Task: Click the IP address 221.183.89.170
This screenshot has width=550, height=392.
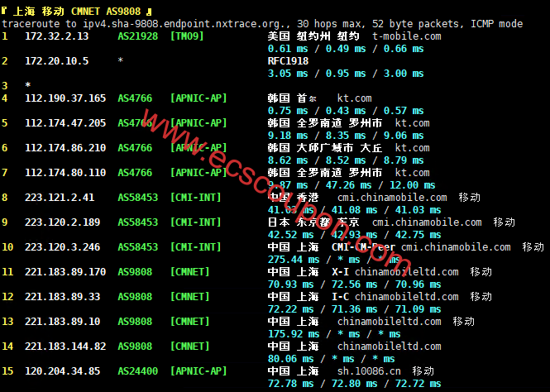Action: pos(65,272)
